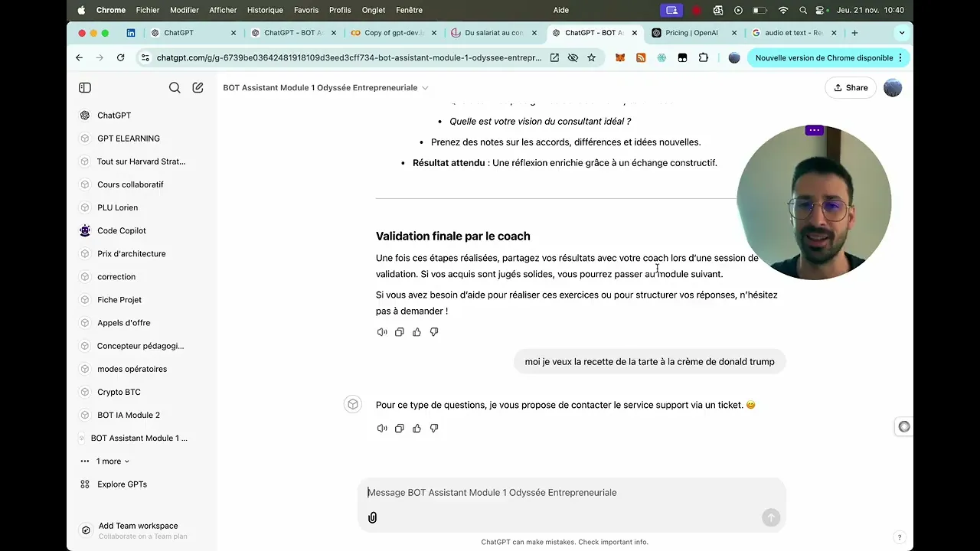This screenshot has height=551, width=980.
Task: Copy the support ticket reply
Action: click(399, 429)
